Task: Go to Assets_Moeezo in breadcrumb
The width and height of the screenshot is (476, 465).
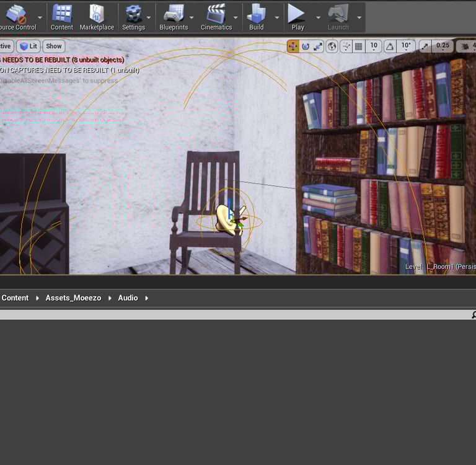Action: point(74,298)
